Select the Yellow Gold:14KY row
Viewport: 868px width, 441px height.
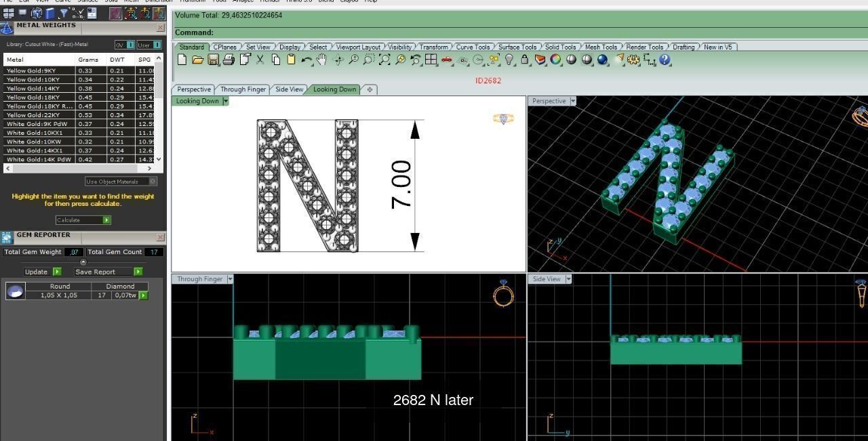click(x=80, y=88)
